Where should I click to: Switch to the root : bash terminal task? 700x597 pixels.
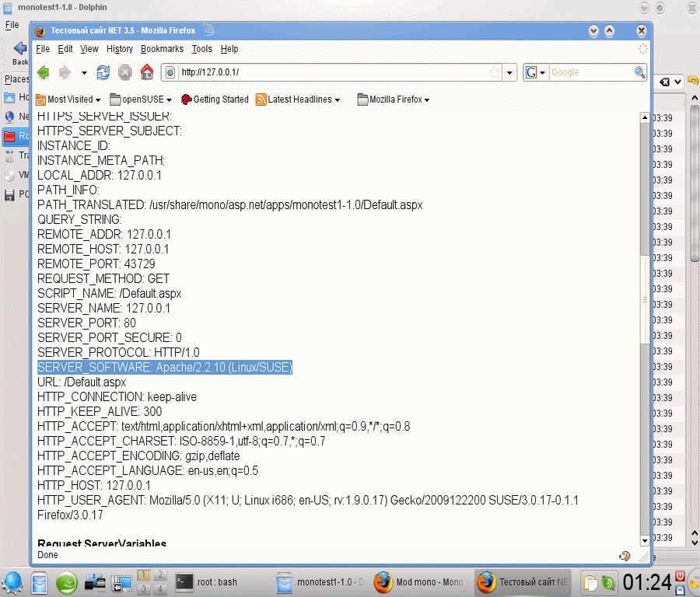(219, 582)
